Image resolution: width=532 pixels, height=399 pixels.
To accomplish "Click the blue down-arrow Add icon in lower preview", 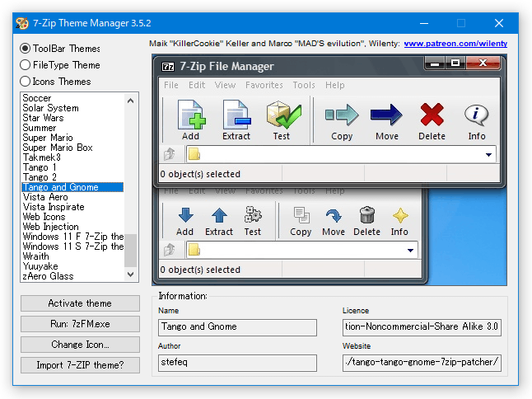I will 186,215.
